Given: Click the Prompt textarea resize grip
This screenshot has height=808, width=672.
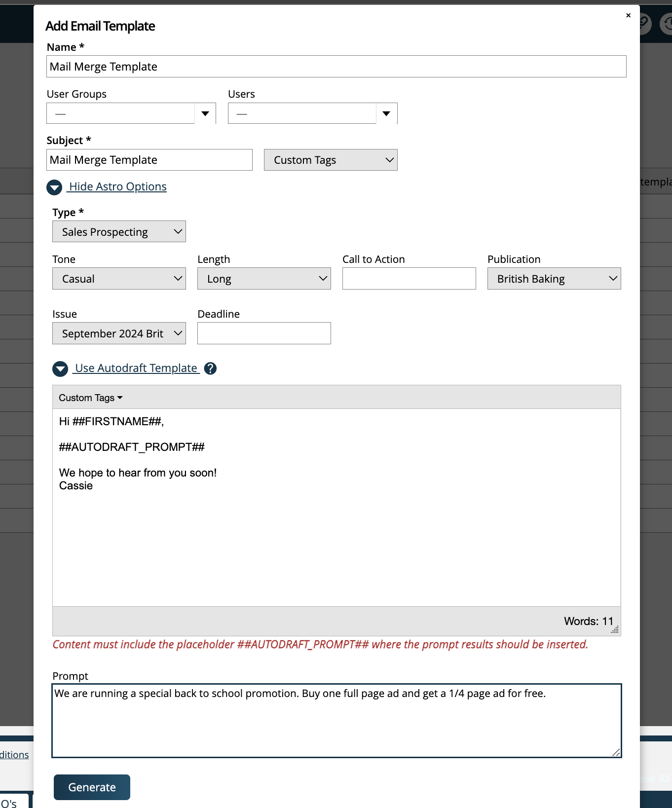Looking at the screenshot, I should (x=616, y=752).
